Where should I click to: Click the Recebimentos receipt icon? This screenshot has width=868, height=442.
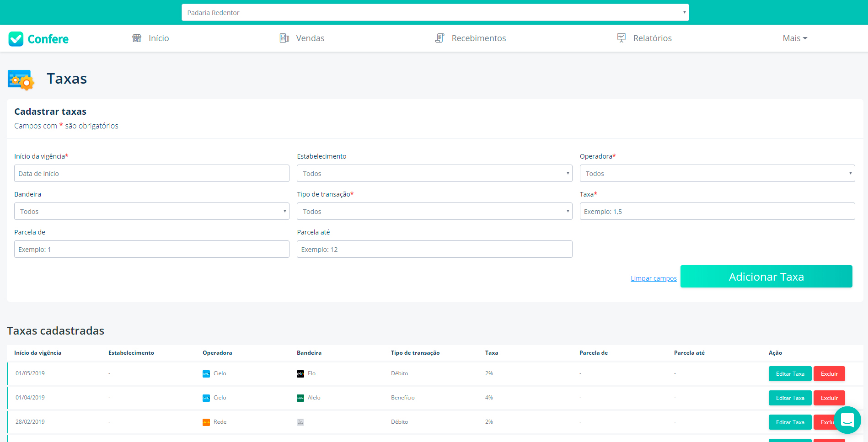pyautogui.click(x=439, y=38)
